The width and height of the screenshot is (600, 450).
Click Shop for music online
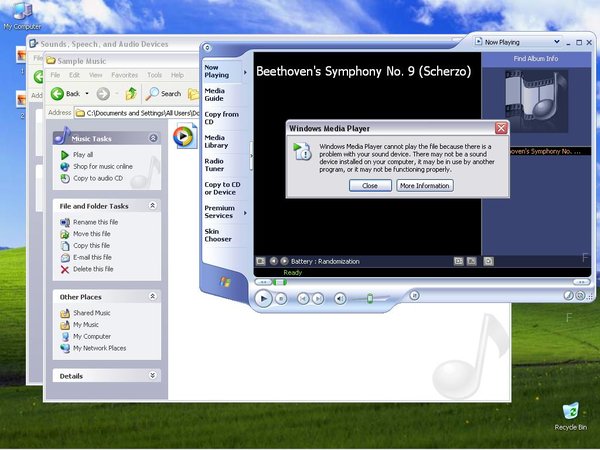[103, 166]
